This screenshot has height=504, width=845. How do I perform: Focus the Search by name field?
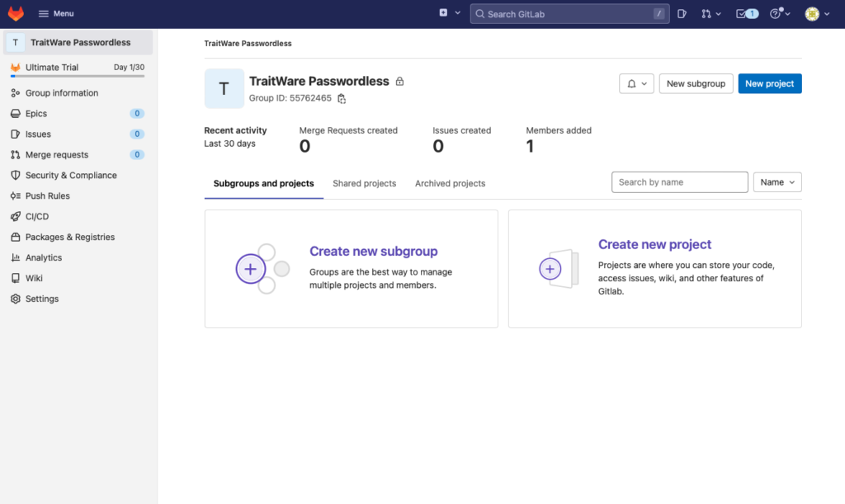pos(680,182)
